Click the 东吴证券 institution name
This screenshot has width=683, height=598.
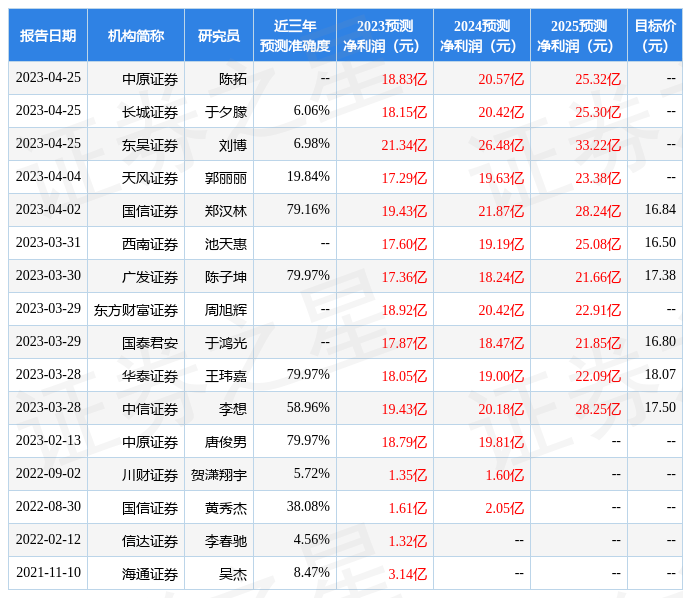pyautogui.click(x=150, y=145)
